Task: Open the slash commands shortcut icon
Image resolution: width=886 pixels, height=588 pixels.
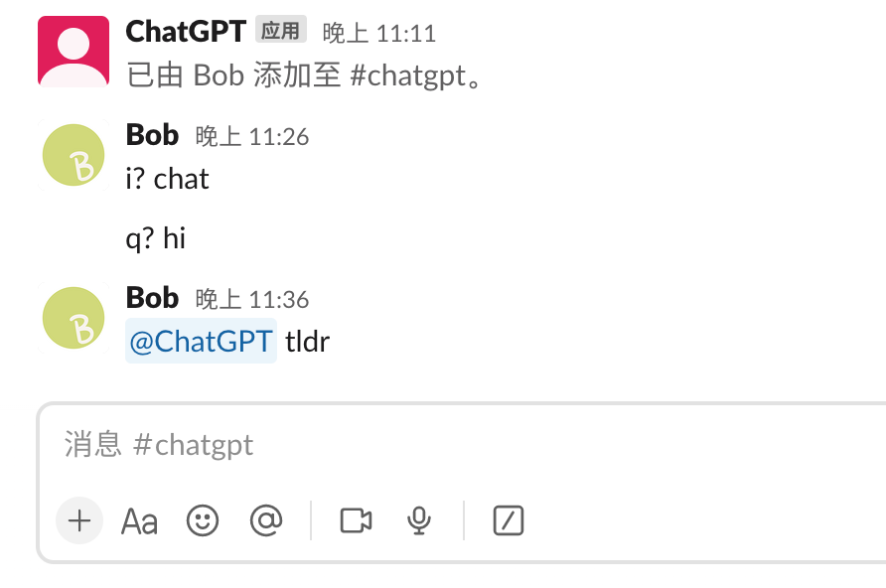Action: [x=509, y=520]
